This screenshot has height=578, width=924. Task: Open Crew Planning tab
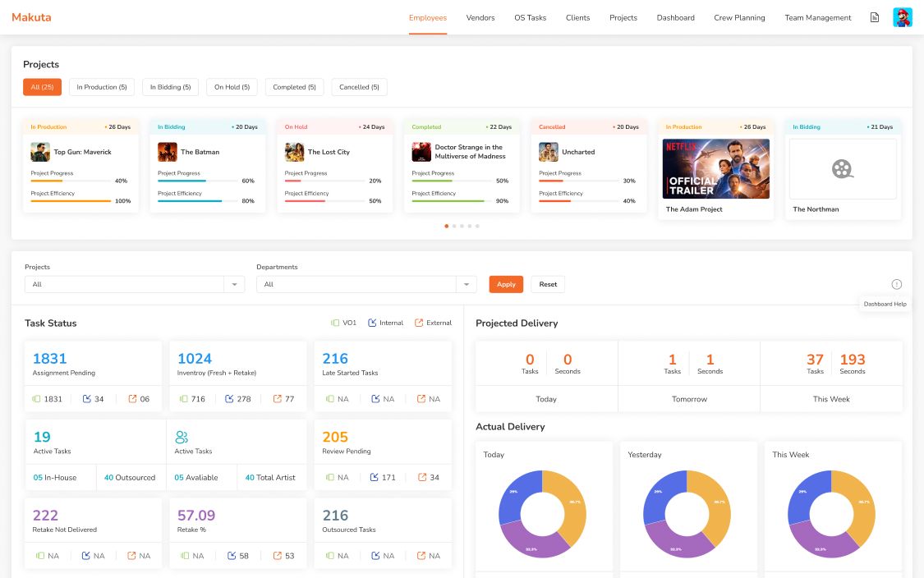click(739, 18)
